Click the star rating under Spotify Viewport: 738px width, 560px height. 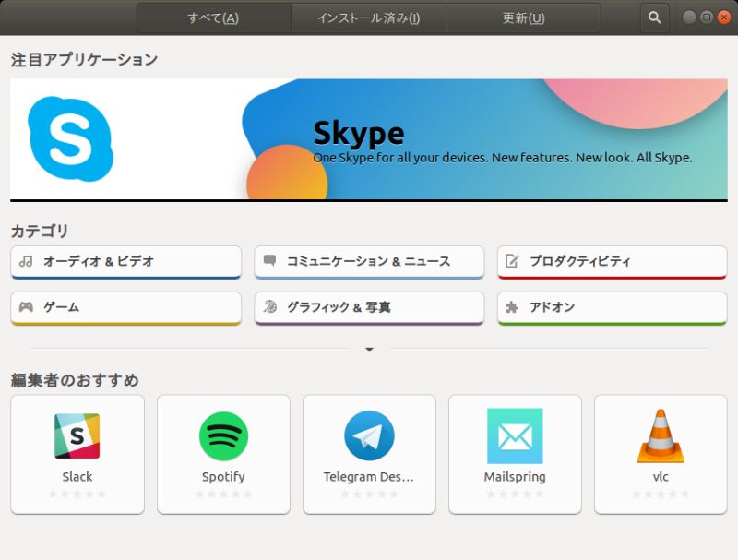pyautogui.click(x=223, y=494)
